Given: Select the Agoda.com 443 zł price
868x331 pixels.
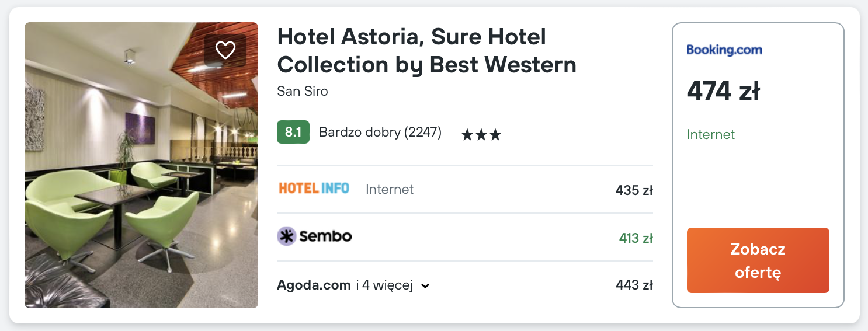Looking at the screenshot, I should [634, 285].
